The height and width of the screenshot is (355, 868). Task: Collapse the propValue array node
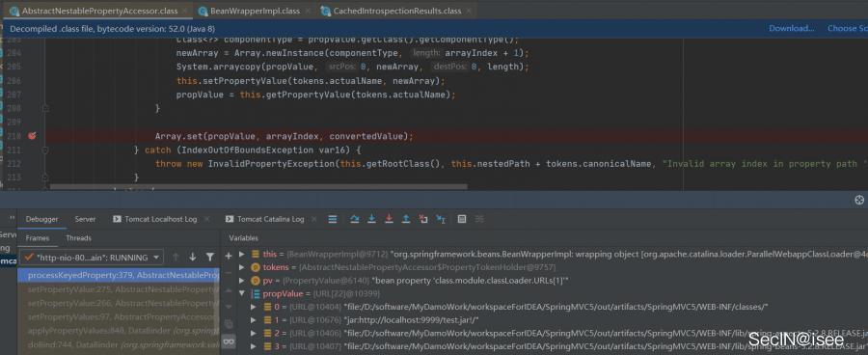pyautogui.click(x=241, y=294)
